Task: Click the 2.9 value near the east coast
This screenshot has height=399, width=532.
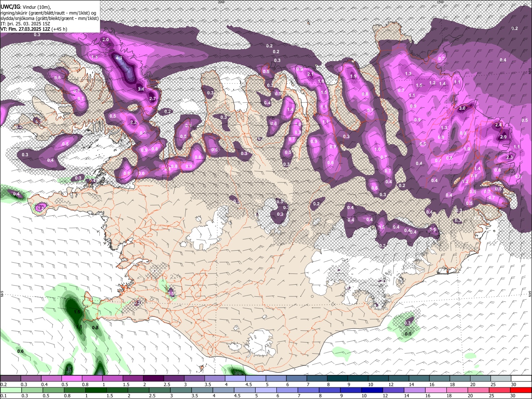Action: pos(503,137)
